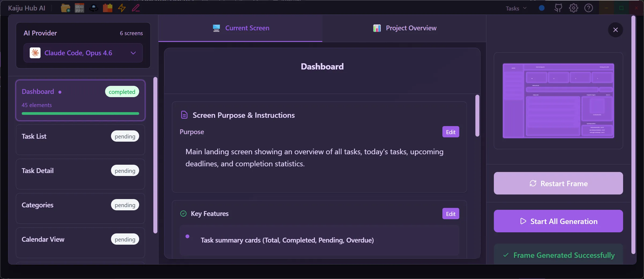Click the camera sync icon
The image size is (644, 279).
click(x=94, y=8)
